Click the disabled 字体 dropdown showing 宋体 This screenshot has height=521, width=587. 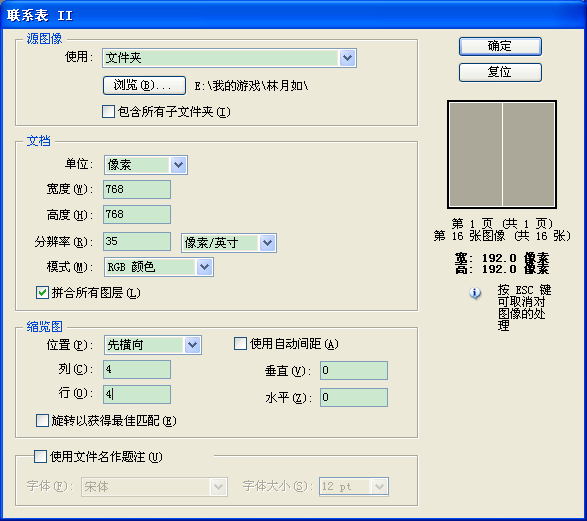[154, 487]
